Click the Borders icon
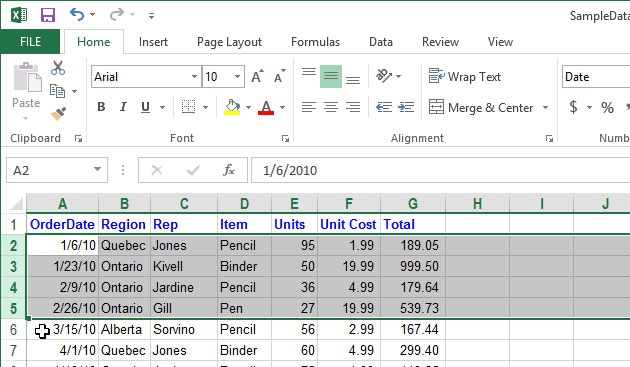This screenshot has height=367, width=630. click(x=188, y=107)
